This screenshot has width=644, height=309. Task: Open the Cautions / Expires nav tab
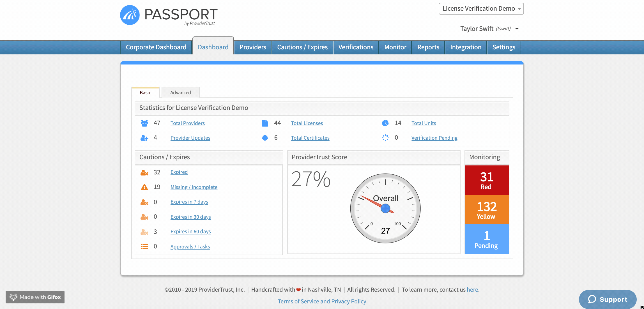click(302, 47)
